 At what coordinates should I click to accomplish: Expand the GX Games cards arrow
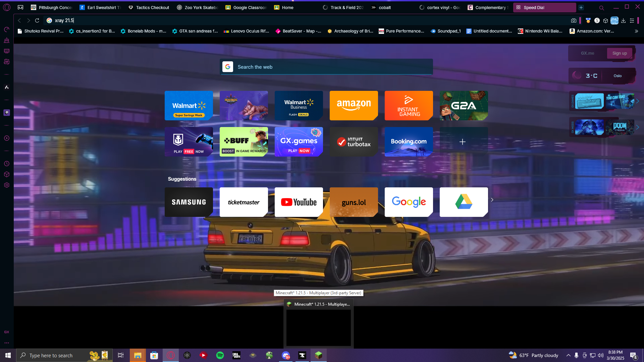[x=638, y=101]
